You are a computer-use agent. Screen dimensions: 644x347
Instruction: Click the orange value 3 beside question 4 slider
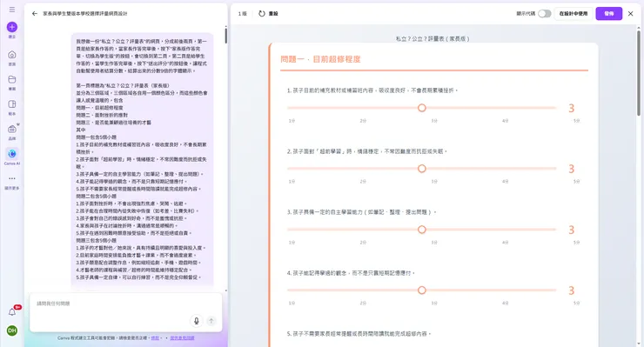pyautogui.click(x=571, y=290)
